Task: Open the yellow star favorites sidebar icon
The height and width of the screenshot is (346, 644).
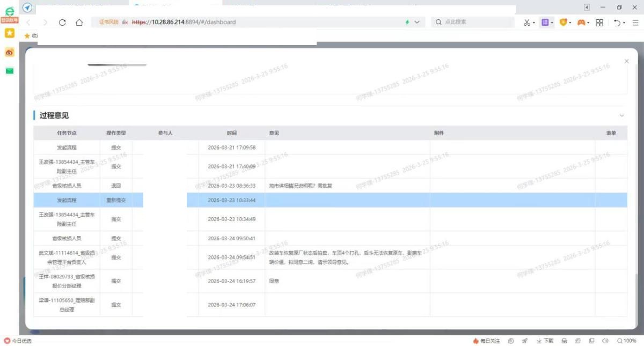Action: pyautogui.click(x=9, y=33)
